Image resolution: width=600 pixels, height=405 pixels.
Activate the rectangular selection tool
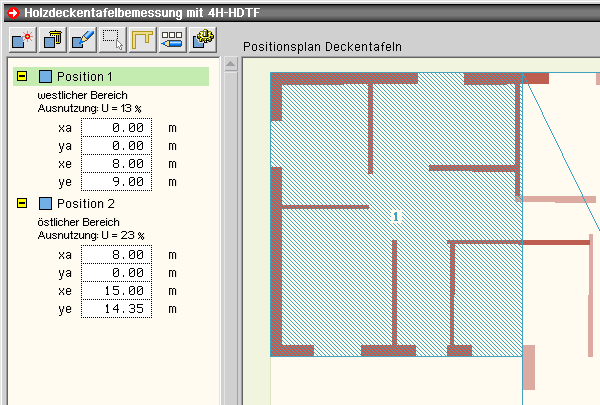click(112, 40)
